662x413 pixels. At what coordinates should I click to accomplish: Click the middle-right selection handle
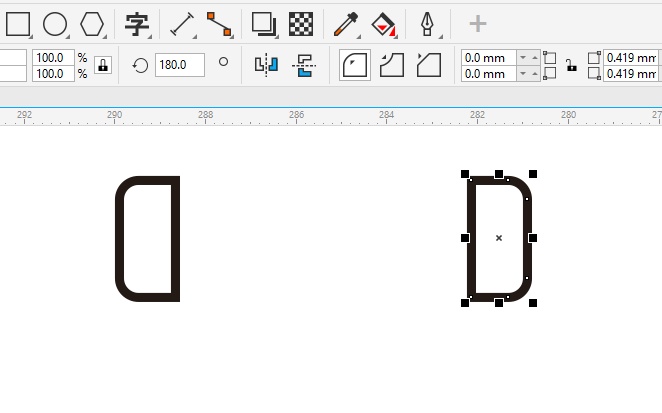pos(533,238)
